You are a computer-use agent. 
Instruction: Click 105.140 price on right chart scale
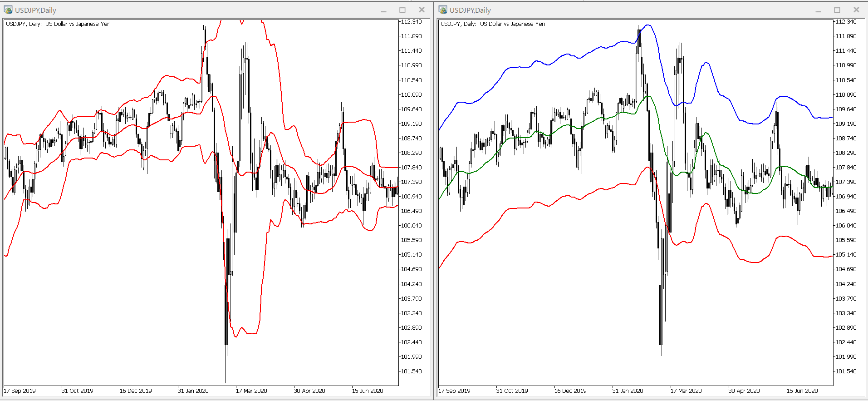point(846,254)
